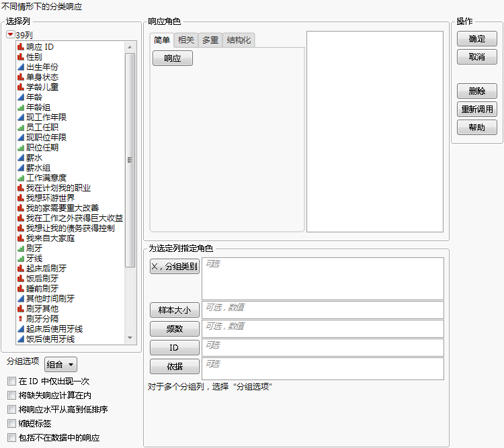Check 将缺失响应计算在内 option
The width and height of the screenshot is (504, 448).
tap(11, 396)
